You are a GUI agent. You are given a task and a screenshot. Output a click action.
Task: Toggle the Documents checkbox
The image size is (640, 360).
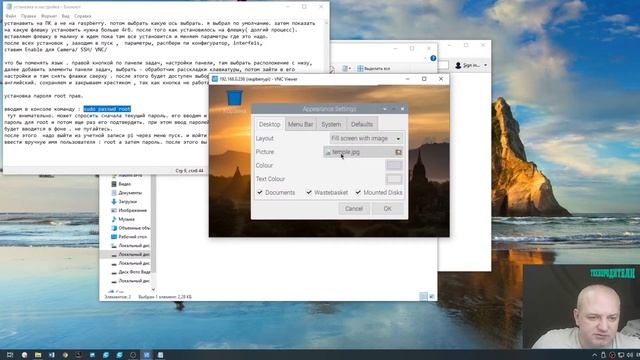click(x=260, y=192)
